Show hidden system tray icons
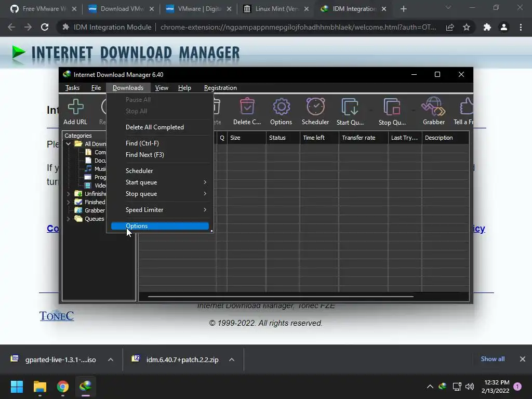Viewport: 532px width, 399px height. 430,387
